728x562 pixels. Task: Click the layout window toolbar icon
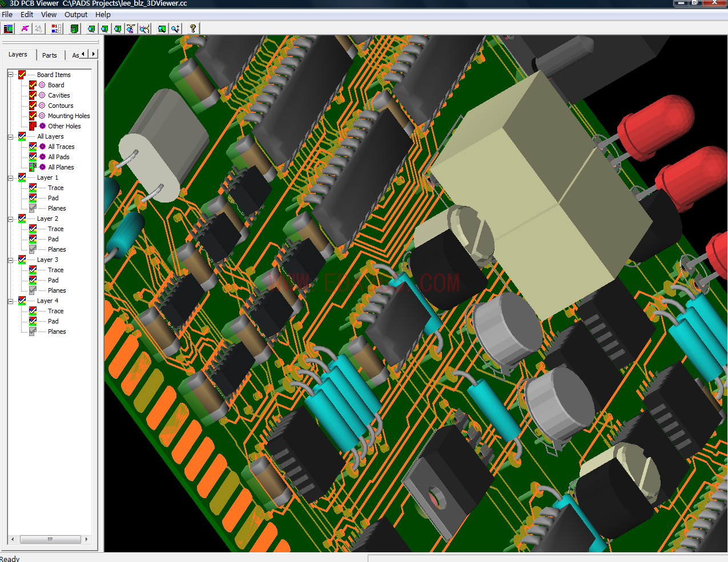9,29
